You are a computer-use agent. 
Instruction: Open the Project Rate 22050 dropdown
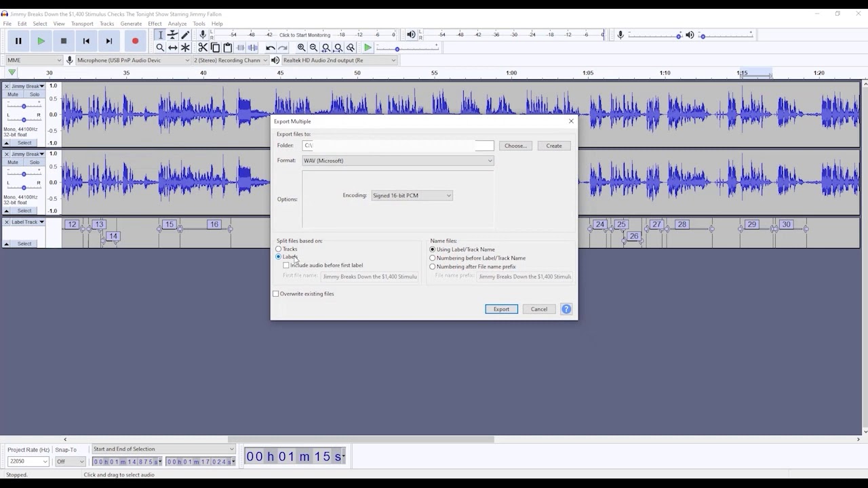(28, 462)
